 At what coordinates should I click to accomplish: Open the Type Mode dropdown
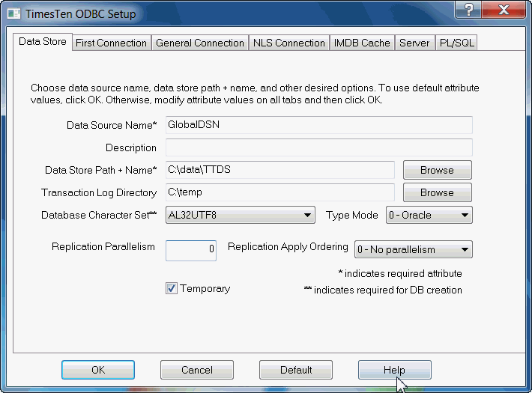click(465, 216)
